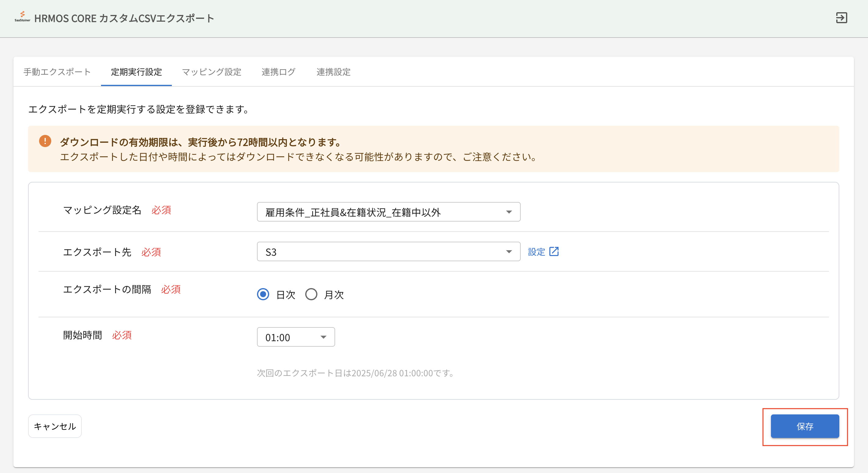This screenshot has height=473, width=868.
Task: Click the 月次 interval label
Action: click(x=334, y=295)
